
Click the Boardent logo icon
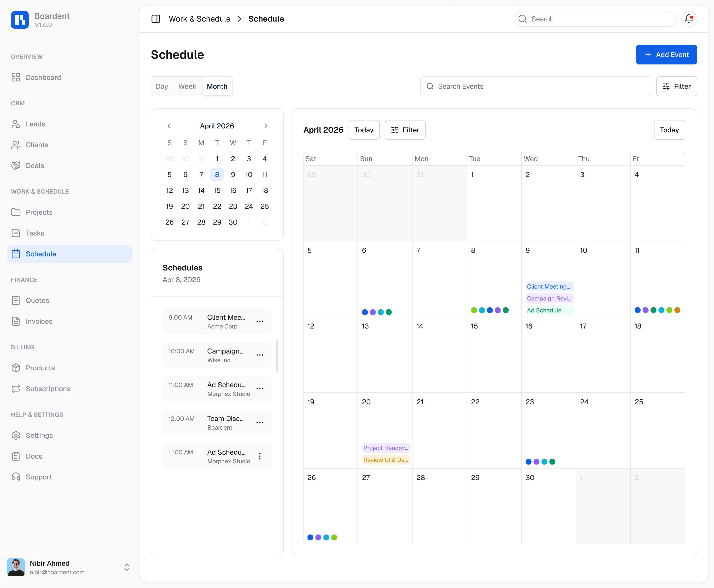pyautogui.click(x=20, y=20)
